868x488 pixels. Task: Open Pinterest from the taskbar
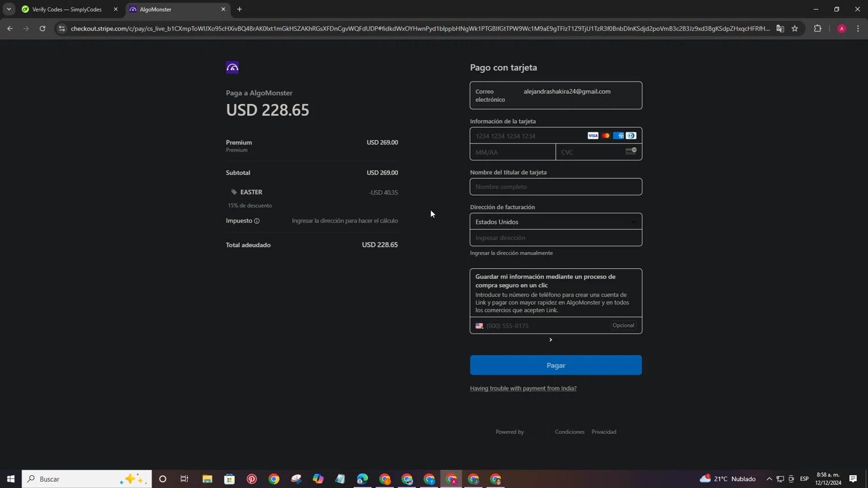[x=252, y=479]
